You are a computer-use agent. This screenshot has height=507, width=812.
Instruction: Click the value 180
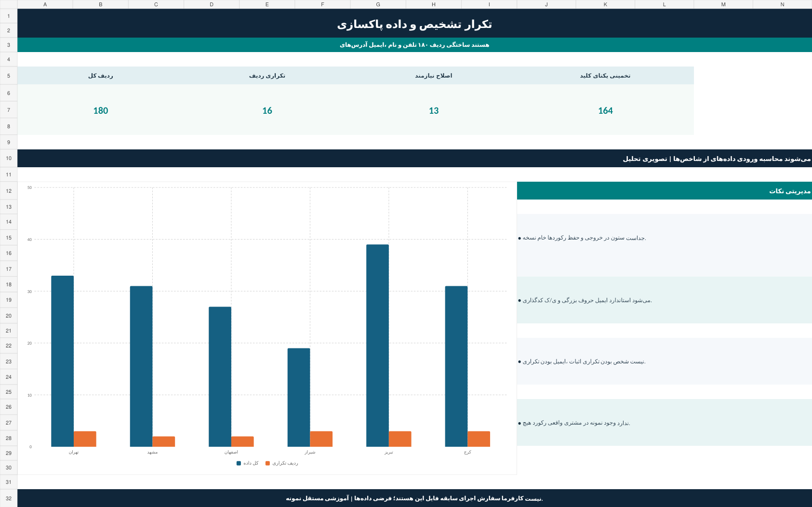click(x=101, y=110)
